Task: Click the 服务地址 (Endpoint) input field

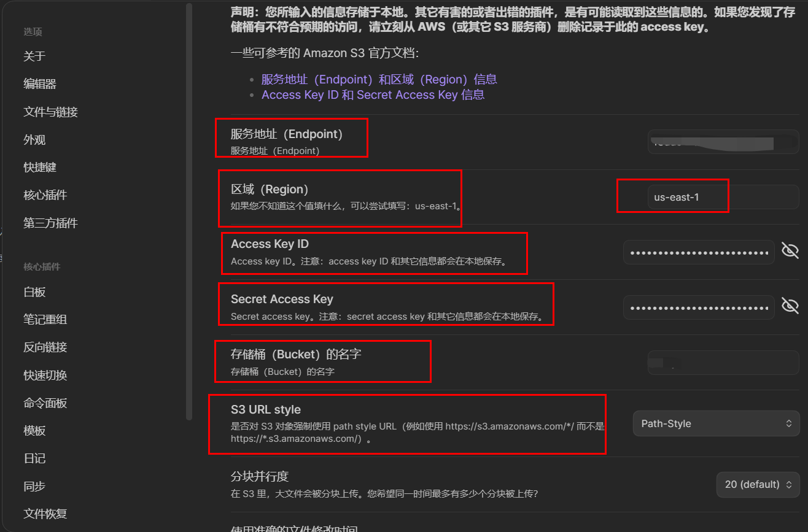Action: [723, 142]
